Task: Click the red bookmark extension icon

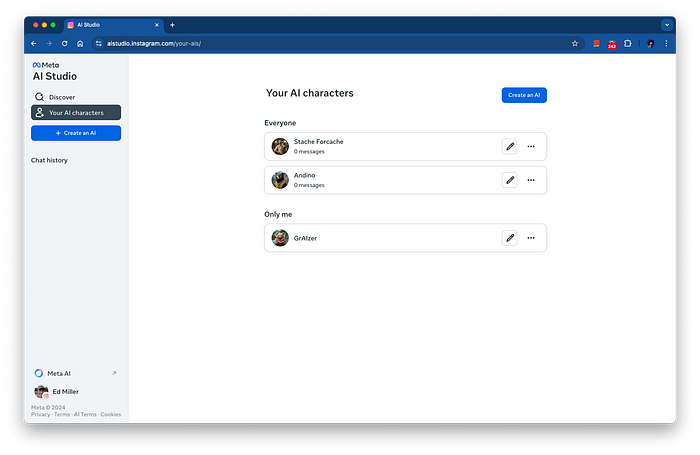Action: [596, 43]
